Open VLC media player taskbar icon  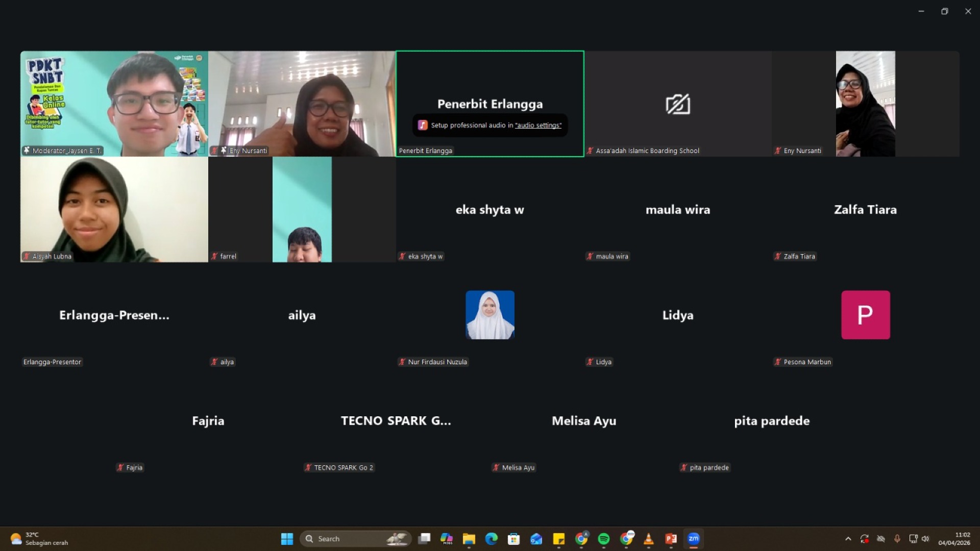point(648,539)
